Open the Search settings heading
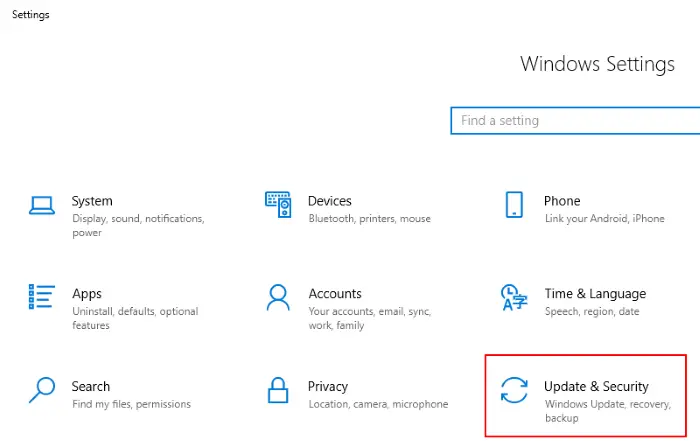Screen dimensions: 700x441 click(91, 387)
